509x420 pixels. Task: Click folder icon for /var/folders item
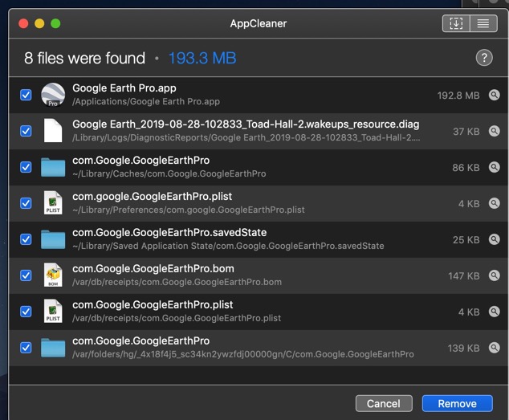tap(53, 348)
